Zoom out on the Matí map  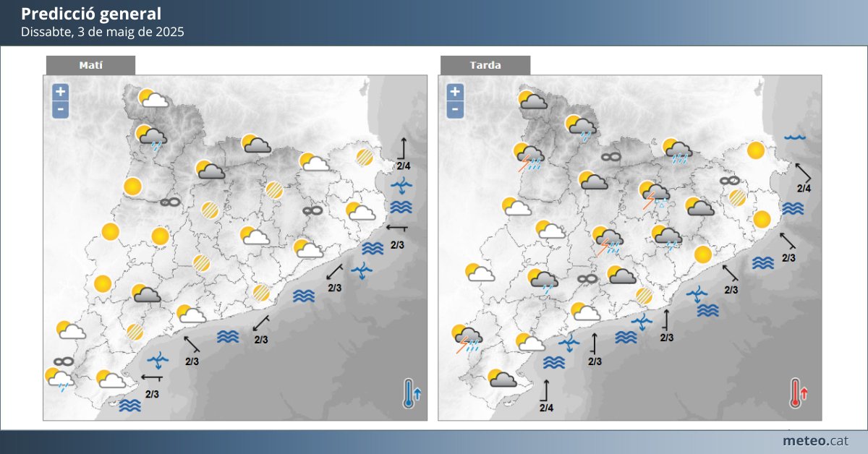click(x=61, y=110)
